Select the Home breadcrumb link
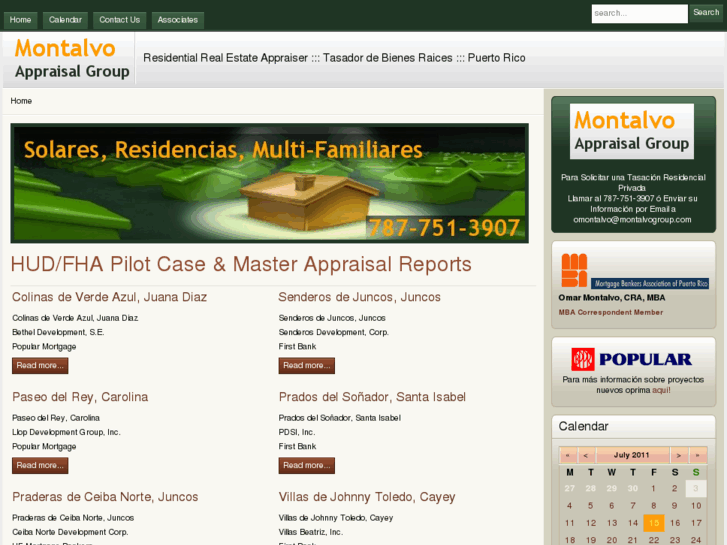The width and height of the screenshot is (727, 545). pos(21,101)
